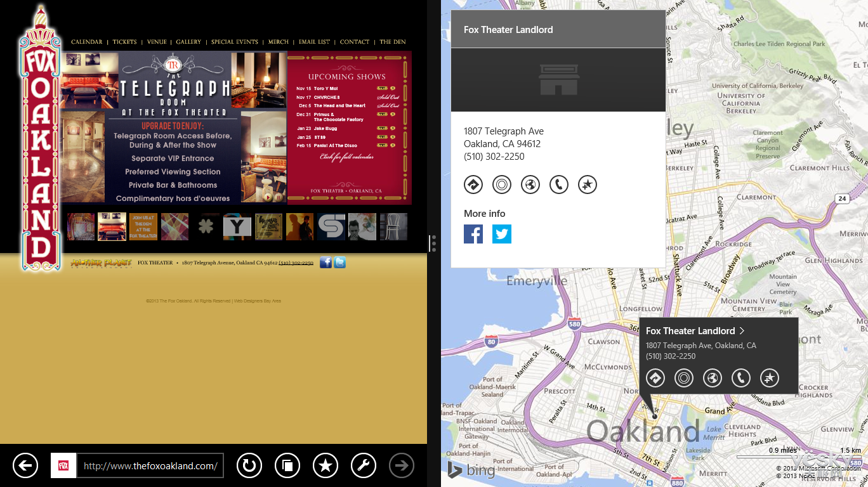This screenshot has width=868, height=487.
Task: Select the clover leaf thumbnail
Action: [206, 226]
